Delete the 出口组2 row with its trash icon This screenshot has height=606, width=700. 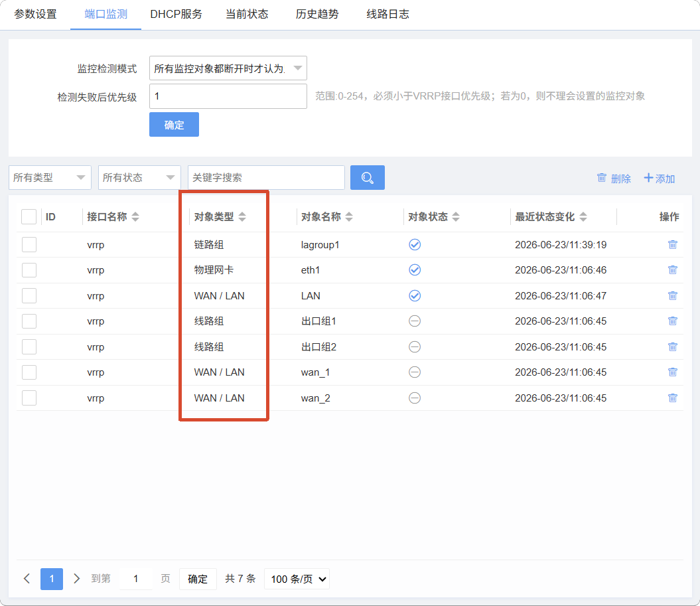672,347
